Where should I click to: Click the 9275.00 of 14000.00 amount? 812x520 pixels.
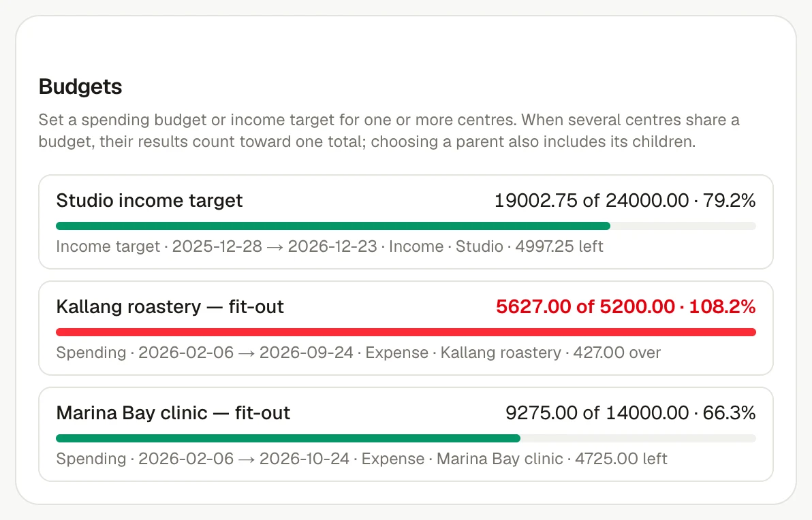597,413
